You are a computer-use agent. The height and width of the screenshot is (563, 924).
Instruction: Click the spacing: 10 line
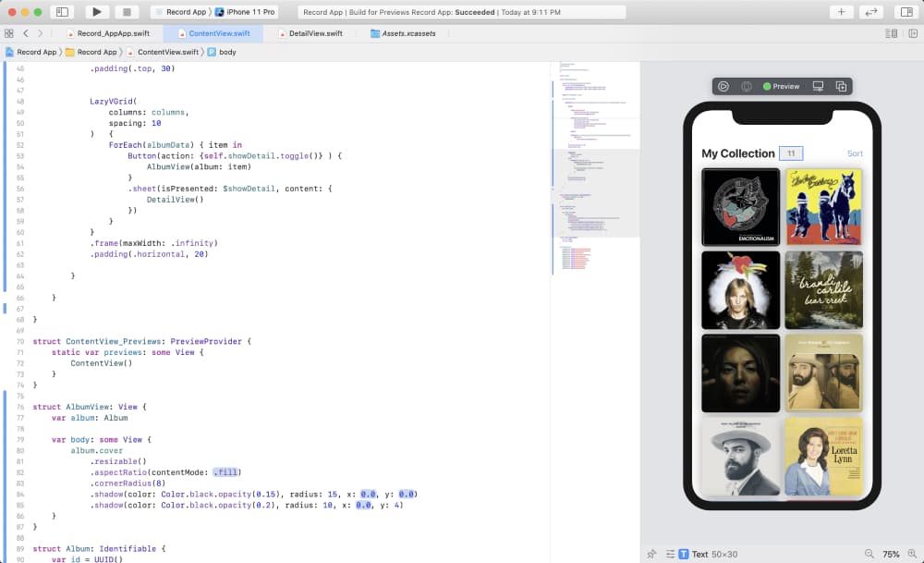click(135, 123)
